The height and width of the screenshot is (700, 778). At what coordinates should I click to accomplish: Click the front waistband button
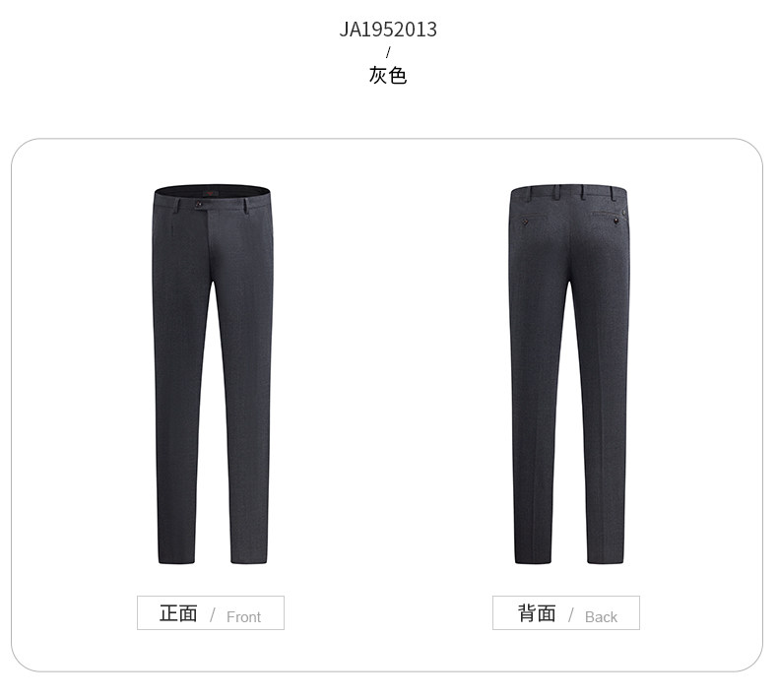199,204
